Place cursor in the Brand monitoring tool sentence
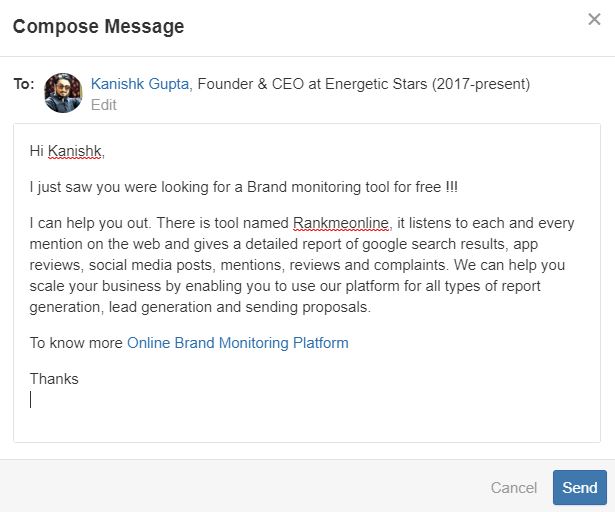The width and height of the screenshot is (615, 512). point(244,187)
